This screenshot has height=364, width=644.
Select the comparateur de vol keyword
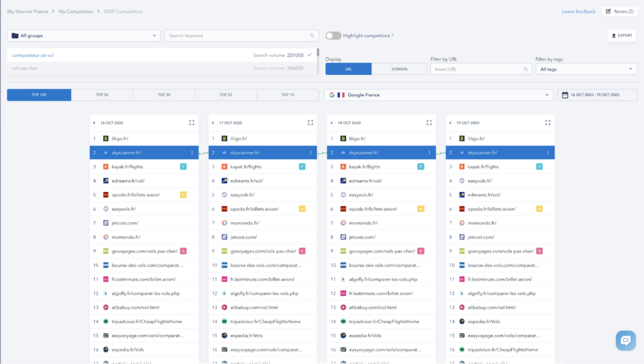pyautogui.click(x=162, y=55)
